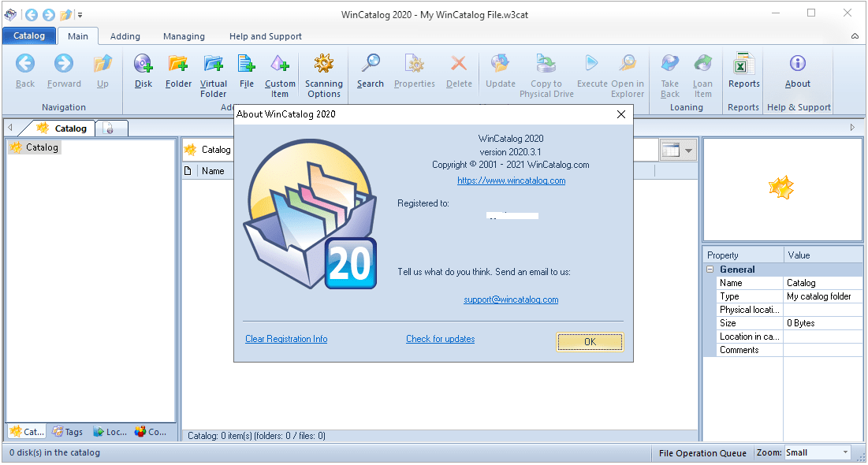
Task: Add a Folder to the catalog
Action: (178, 72)
